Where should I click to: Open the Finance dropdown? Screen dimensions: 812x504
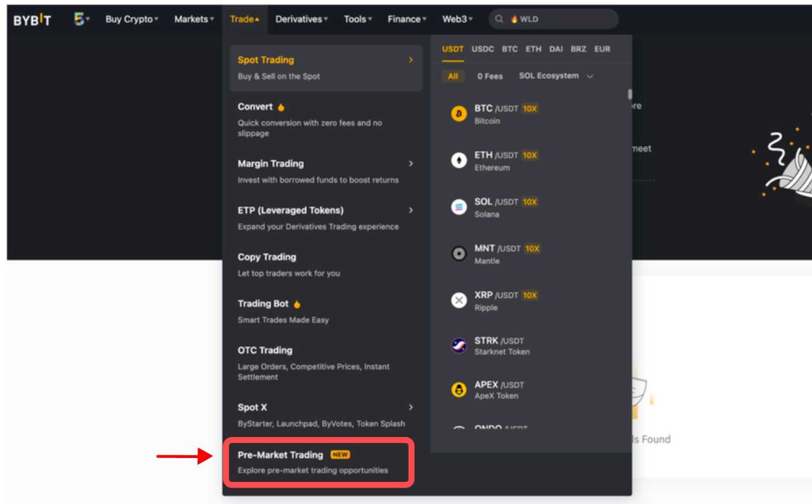pyautogui.click(x=407, y=19)
